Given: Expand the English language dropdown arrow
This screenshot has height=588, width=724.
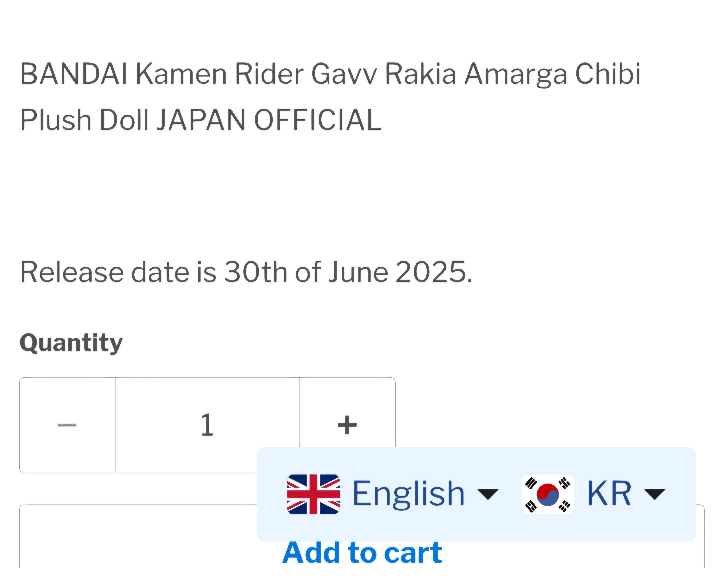Looking at the screenshot, I should pos(487,494).
